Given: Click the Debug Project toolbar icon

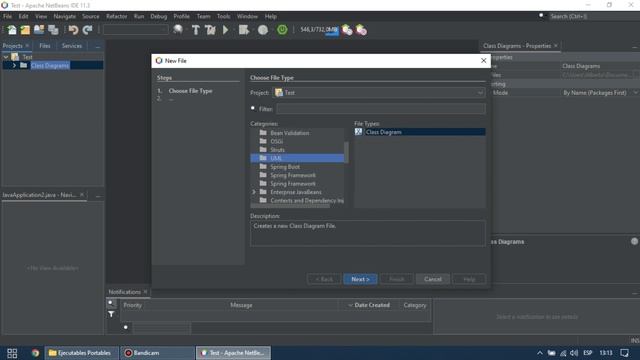Looking at the screenshot, I should pyautogui.click(x=244, y=30).
